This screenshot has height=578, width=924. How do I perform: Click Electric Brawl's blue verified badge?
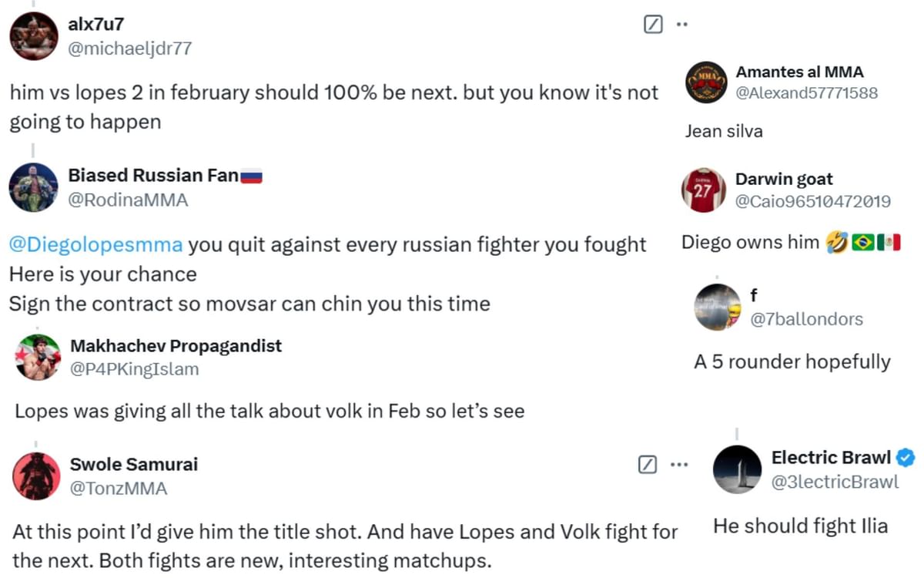905,457
